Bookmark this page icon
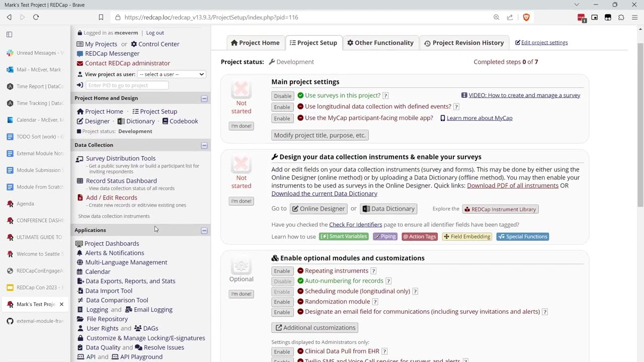The height and width of the screenshot is (362, 644). (x=101, y=17)
